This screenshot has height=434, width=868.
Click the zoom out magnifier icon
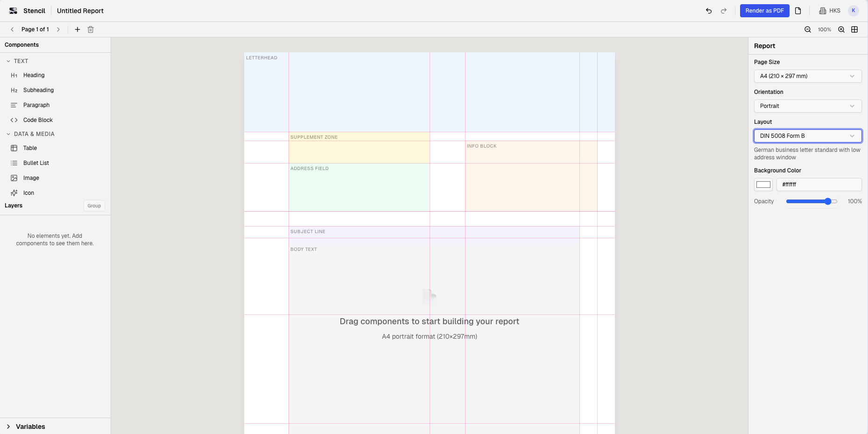tap(807, 29)
